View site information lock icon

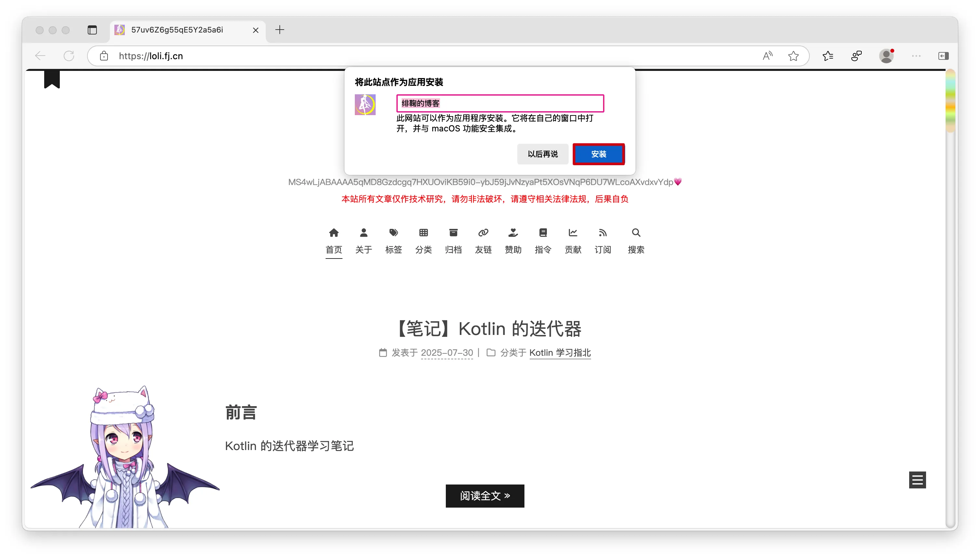[104, 56]
